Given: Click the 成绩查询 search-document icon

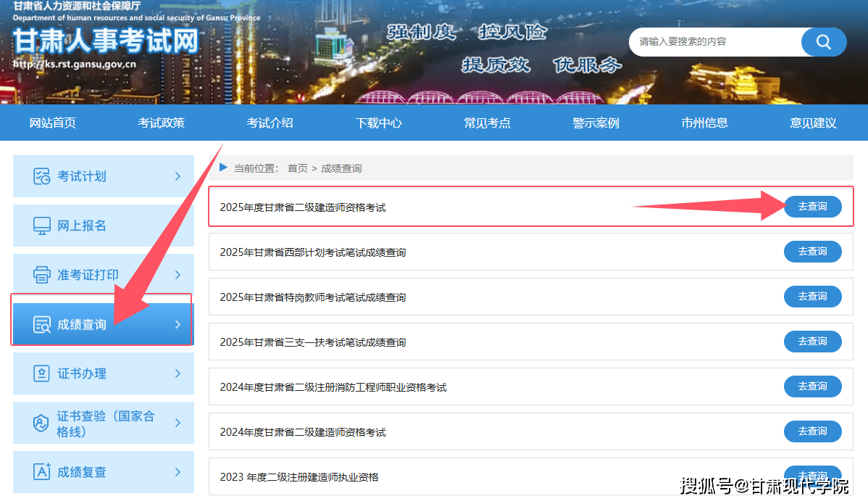Looking at the screenshot, I should tap(42, 324).
